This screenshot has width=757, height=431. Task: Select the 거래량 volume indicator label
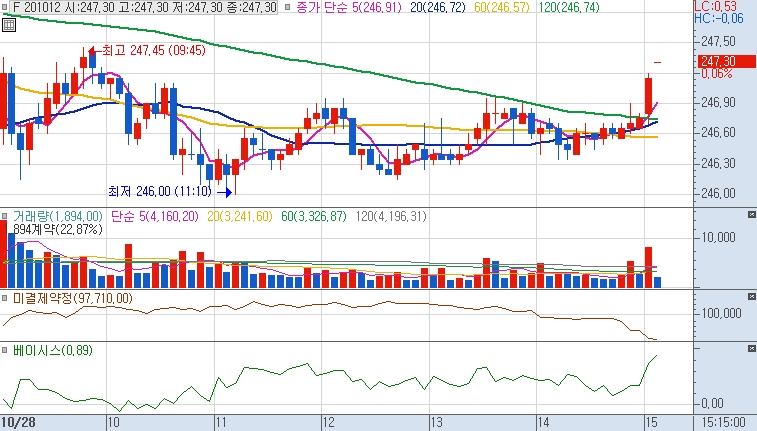(57, 216)
